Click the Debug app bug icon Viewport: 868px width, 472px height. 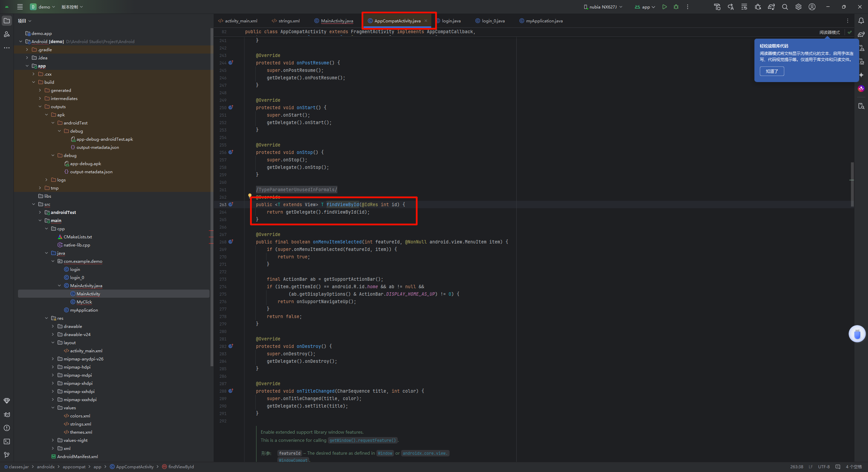coord(676,7)
